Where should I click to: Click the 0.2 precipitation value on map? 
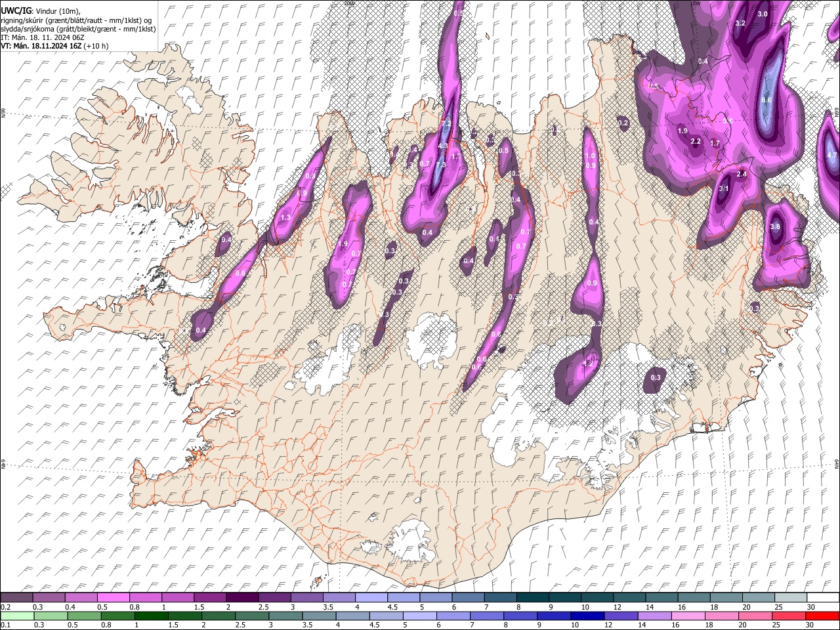623,123
